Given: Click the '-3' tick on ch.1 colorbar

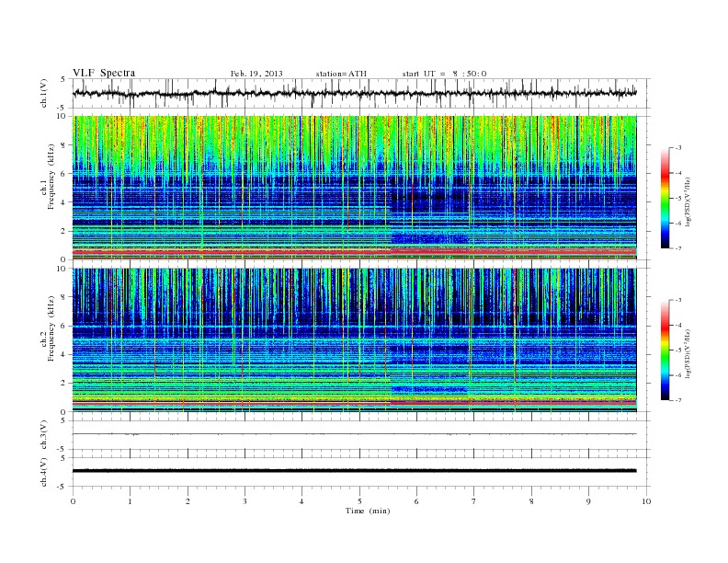Looking at the screenshot, I should (678, 148).
